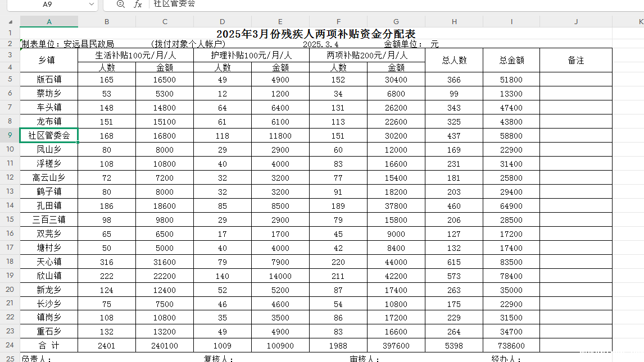
Task: Select column A header
Action: click(49, 21)
